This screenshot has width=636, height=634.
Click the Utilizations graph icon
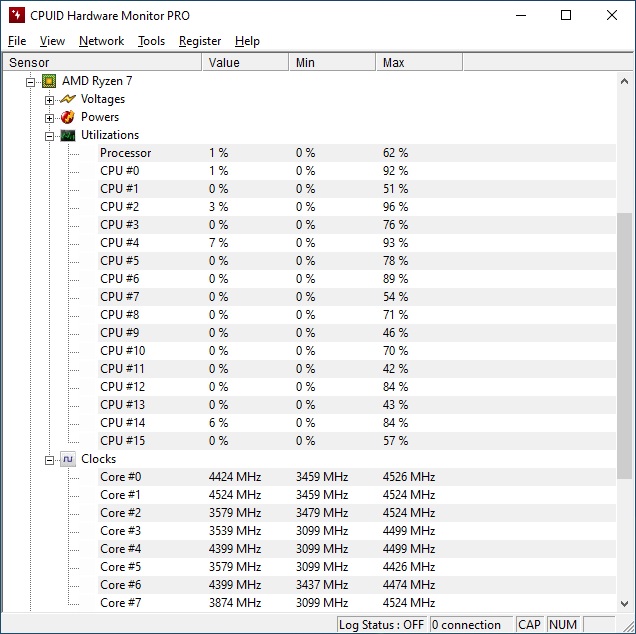(x=68, y=135)
